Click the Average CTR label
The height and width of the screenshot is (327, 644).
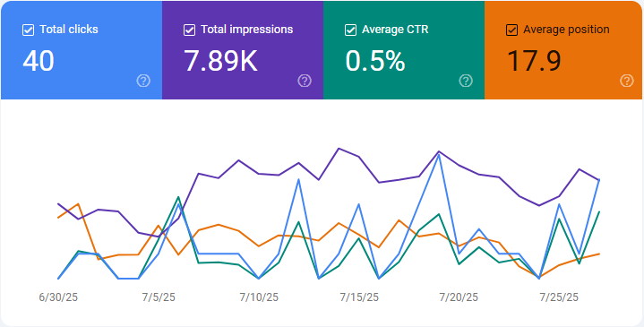[395, 30]
